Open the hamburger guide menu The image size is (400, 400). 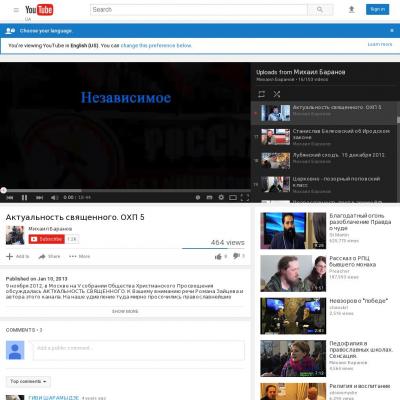[x=16, y=10]
